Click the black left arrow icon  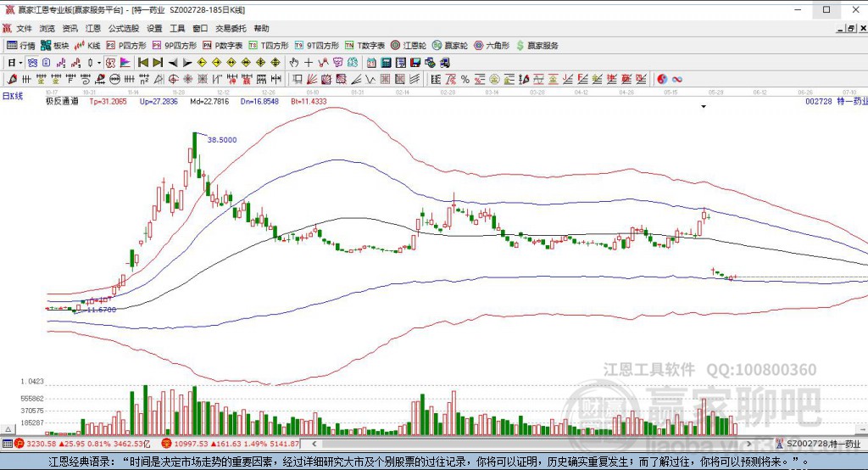tap(173, 63)
